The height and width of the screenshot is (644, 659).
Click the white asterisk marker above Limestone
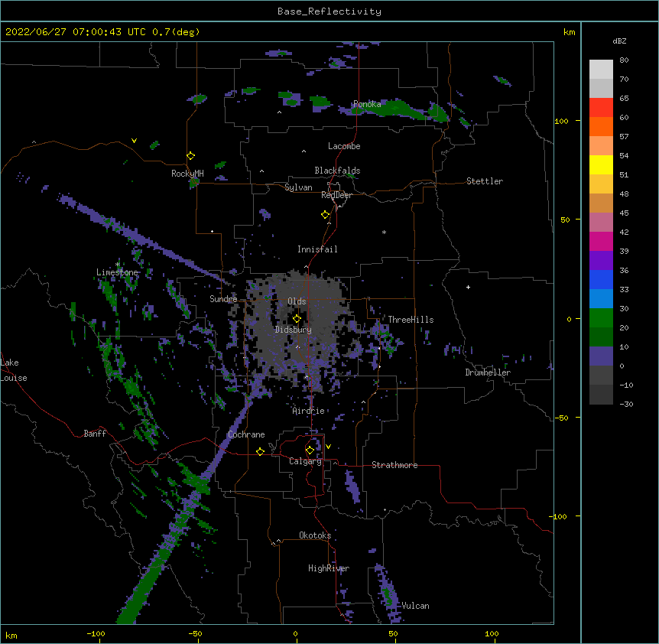[118, 264]
